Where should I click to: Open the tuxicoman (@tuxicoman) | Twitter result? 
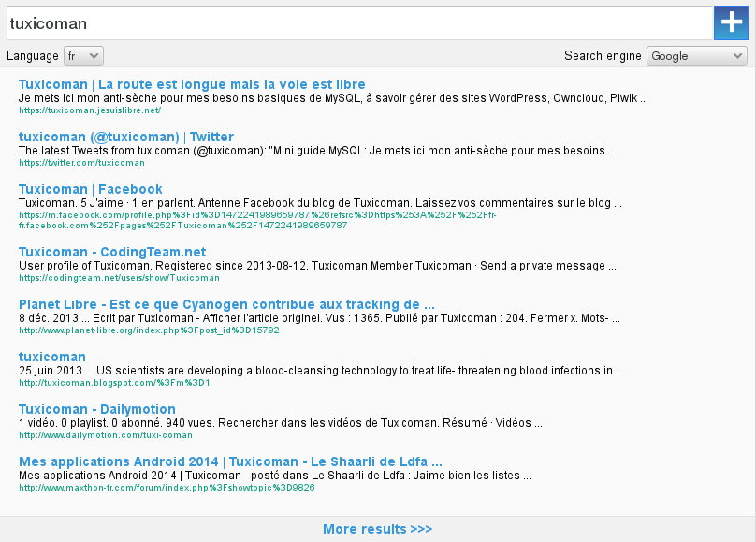126,137
